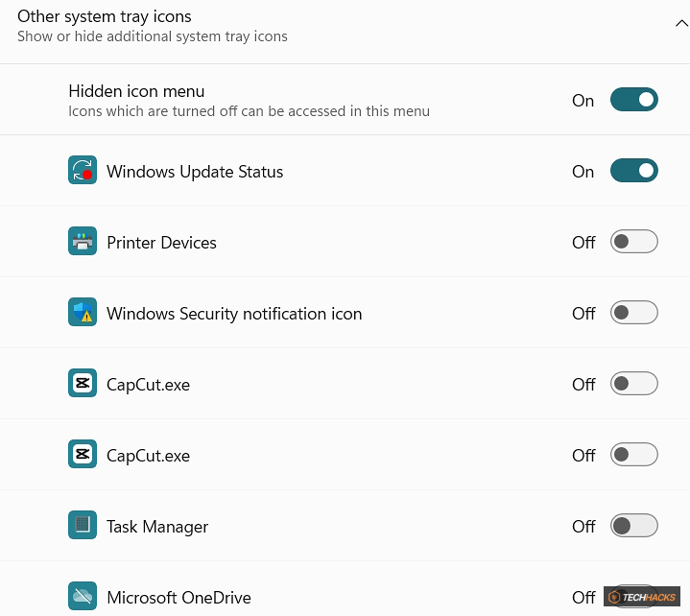Click the 'Windows Update Status' label

pyautogui.click(x=195, y=172)
